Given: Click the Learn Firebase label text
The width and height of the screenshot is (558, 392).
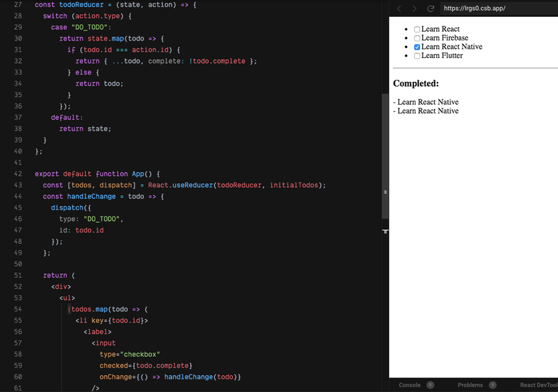Looking at the screenshot, I should 445,38.
